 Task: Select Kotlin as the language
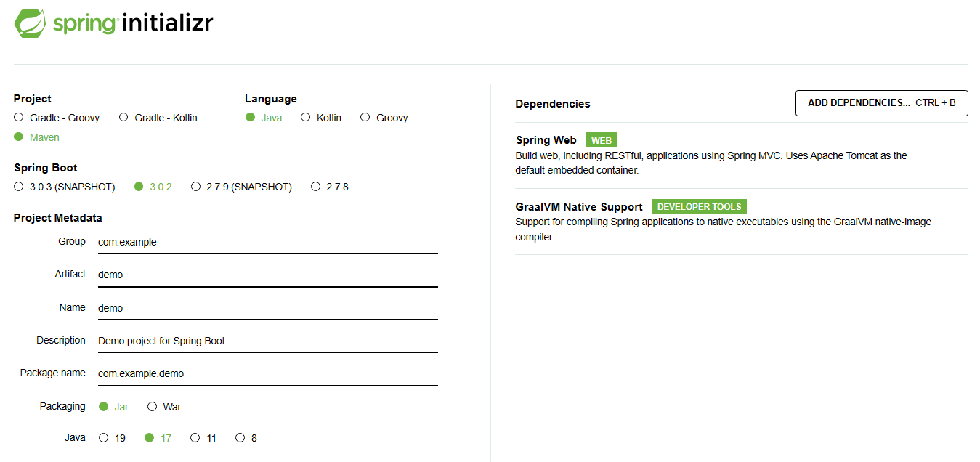click(306, 118)
